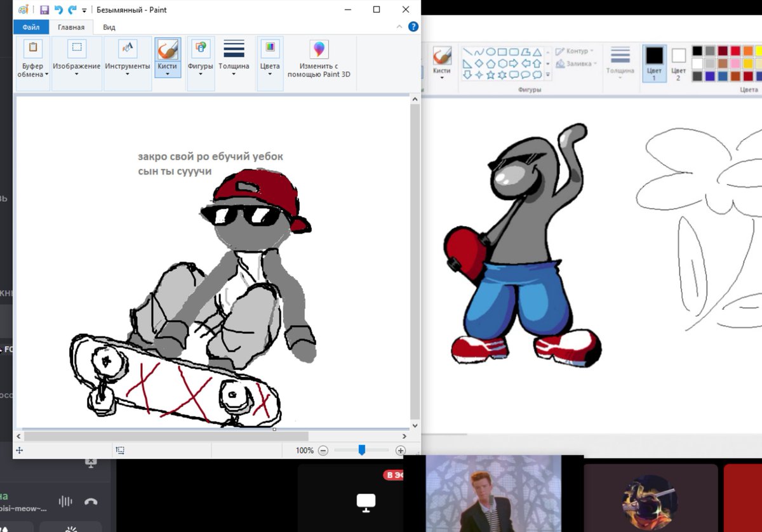The height and width of the screenshot is (532, 762).
Task: Click the video tile with man in suit
Action: 493,493
